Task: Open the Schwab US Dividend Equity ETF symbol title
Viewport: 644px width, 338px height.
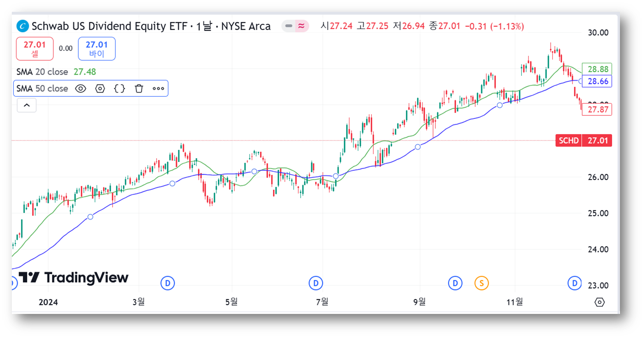Action: coord(151,26)
